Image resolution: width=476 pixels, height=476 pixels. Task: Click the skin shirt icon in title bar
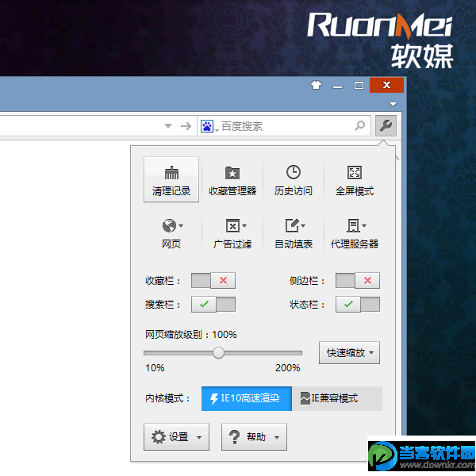[316, 85]
